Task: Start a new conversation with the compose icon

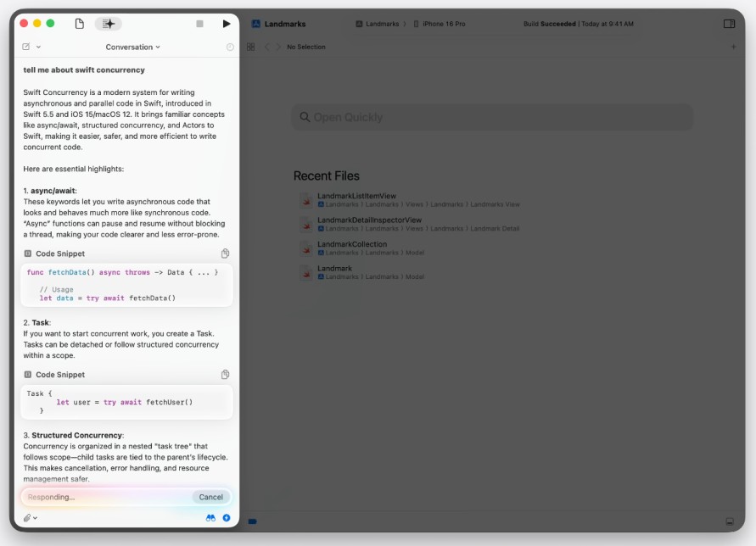Action: (x=26, y=47)
